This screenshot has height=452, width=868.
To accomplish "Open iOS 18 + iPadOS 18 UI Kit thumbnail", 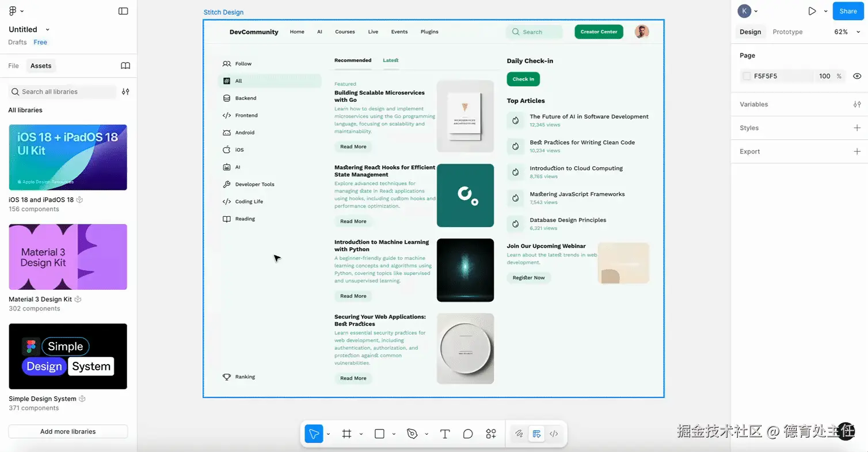I will tap(68, 158).
